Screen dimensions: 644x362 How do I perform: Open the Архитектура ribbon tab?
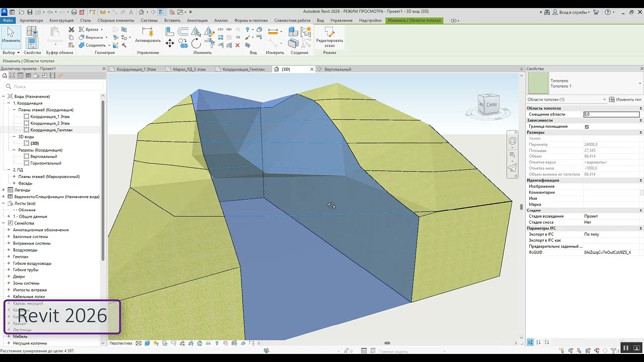[31, 21]
